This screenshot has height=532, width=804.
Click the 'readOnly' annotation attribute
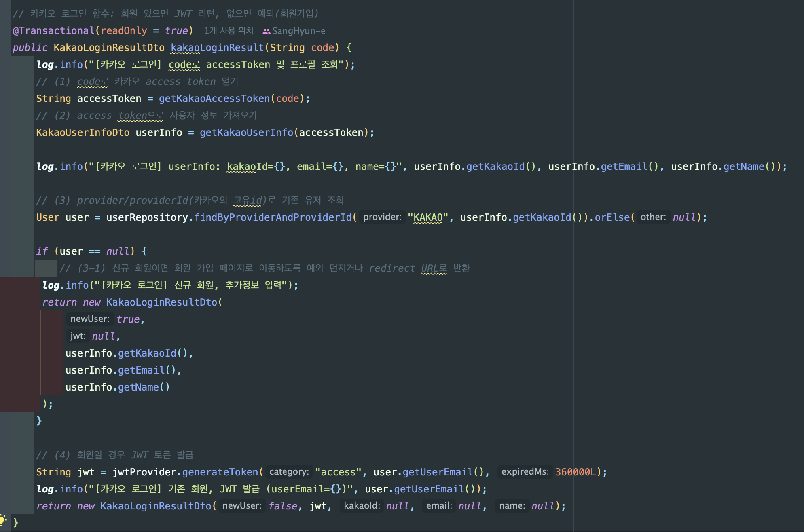pos(124,31)
